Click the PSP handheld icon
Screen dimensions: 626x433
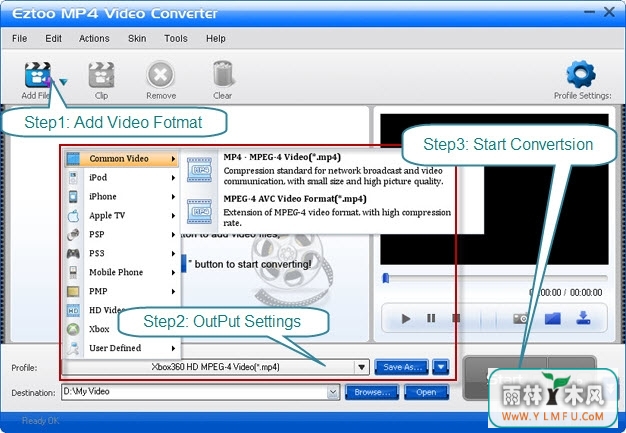click(73, 235)
